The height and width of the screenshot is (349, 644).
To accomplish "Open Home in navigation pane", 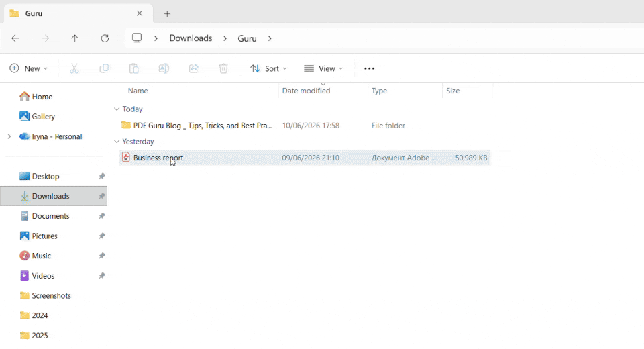I will point(36,97).
